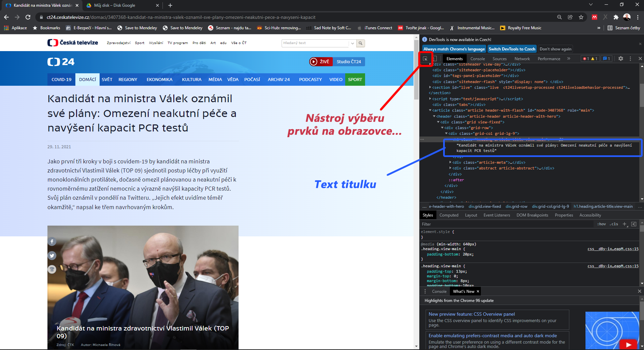
Task: Open DevTools customize three-dot menu
Action: point(630,59)
